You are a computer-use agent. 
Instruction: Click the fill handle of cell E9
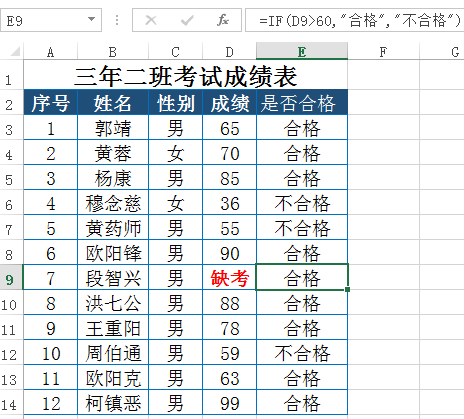tap(348, 290)
